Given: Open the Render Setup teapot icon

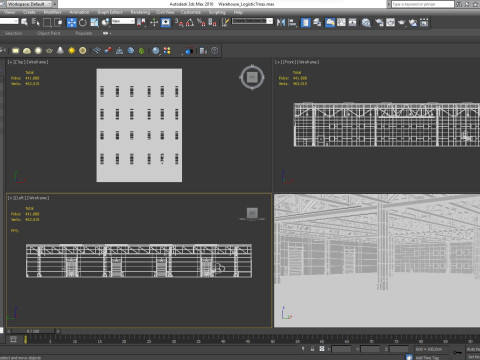Looking at the screenshot, I should pyautogui.click(x=379, y=22).
